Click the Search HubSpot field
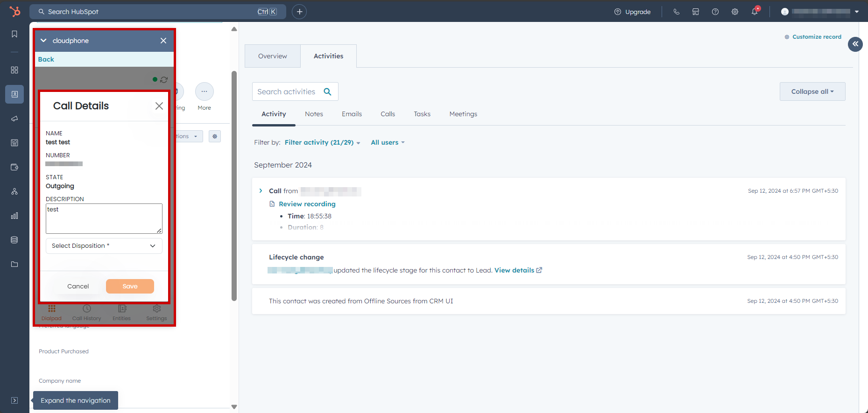The width and height of the screenshot is (868, 413). click(158, 12)
